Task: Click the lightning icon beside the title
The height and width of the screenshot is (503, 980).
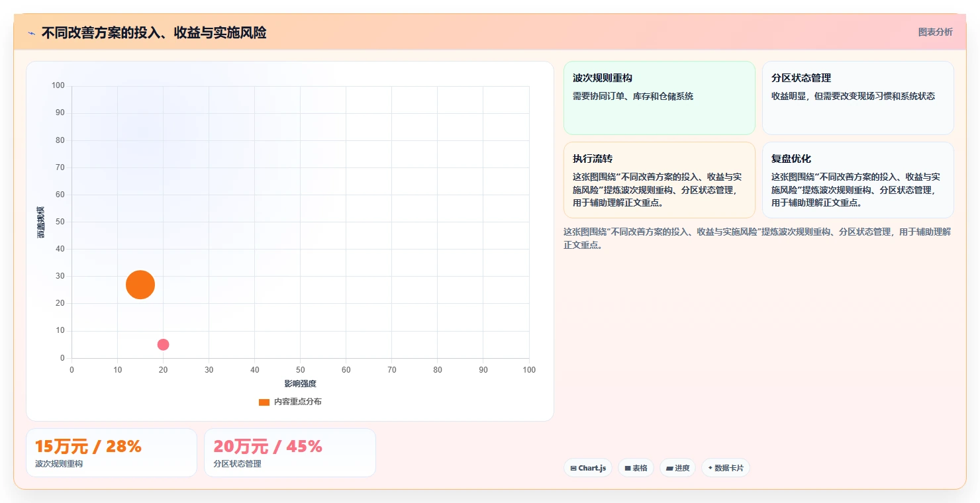Action: [31, 33]
